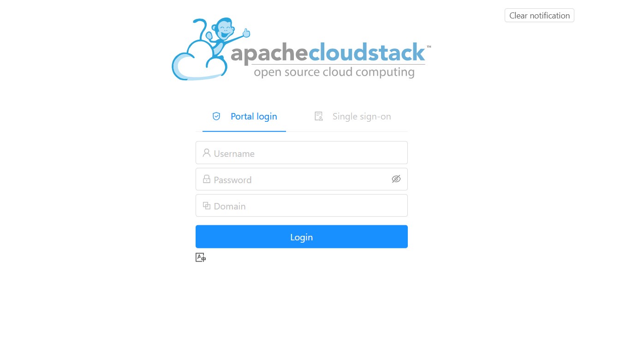
Task: Toggle password visibility with the eye icon
Action: [x=396, y=179]
